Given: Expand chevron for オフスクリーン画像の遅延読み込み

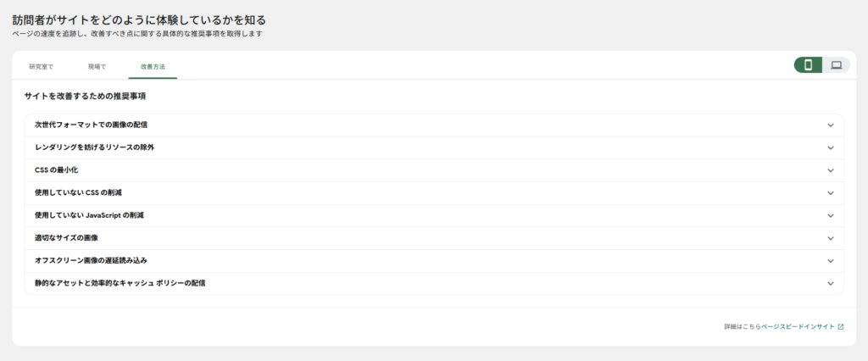Looking at the screenshot, I should (831, 261).
